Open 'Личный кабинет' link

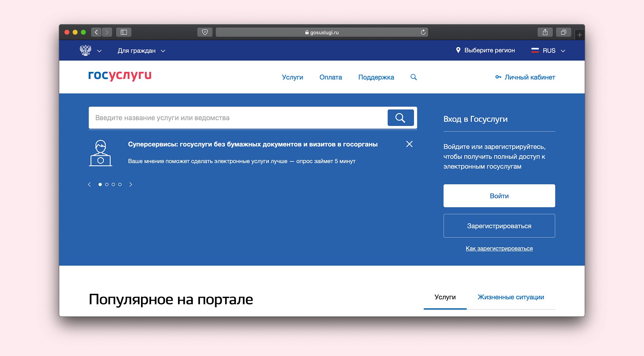coord(530,77)
